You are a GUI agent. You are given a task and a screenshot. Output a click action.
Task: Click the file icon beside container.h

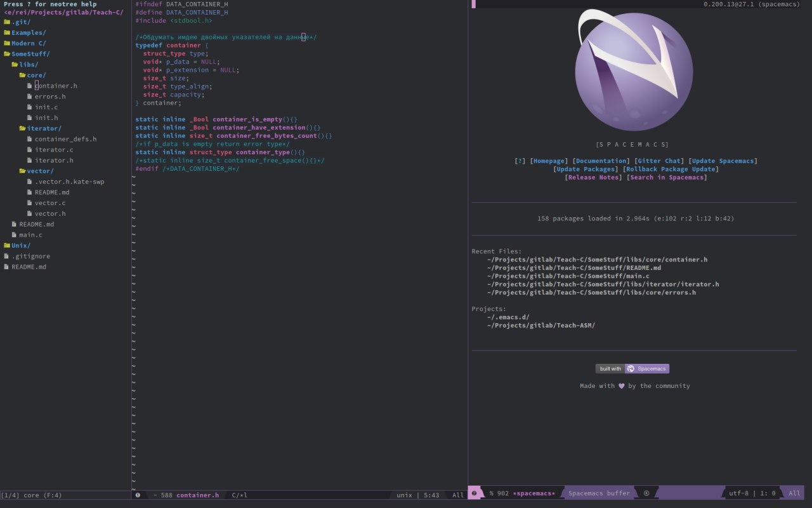click(x=29, y=86)
